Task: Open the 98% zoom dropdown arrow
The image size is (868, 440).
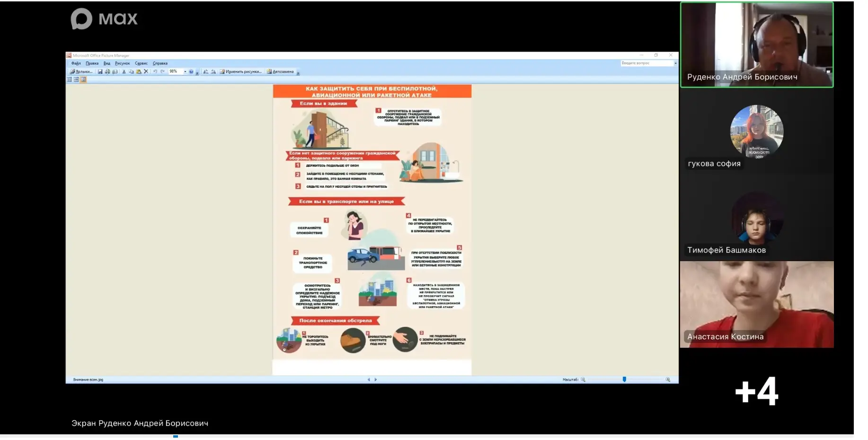Action: pyautogui.click(x=185, y=71)
